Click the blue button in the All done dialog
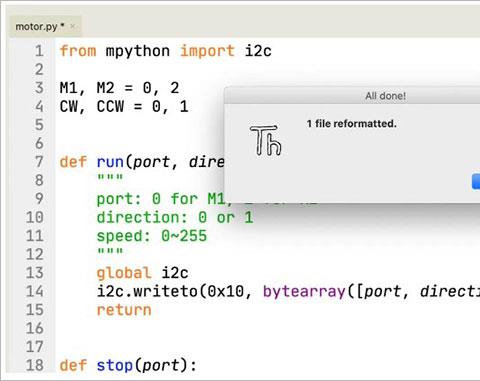 pos(476,181)
